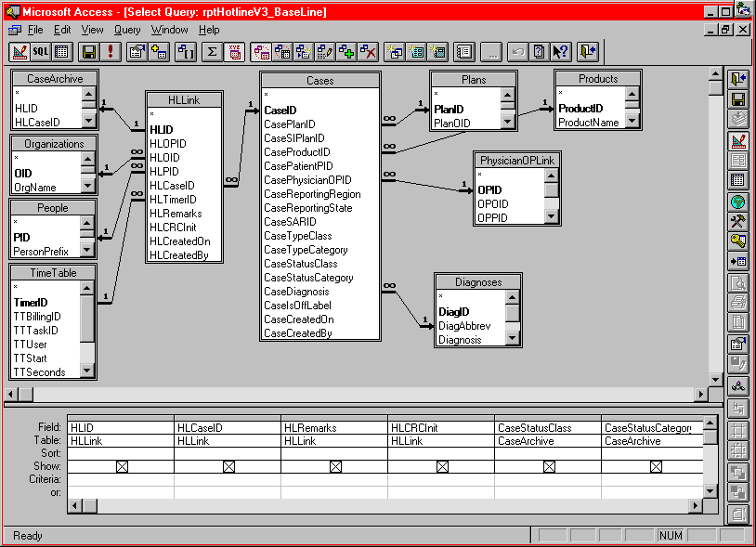Choose Crosstab Query type icon
The height and width of the screenshot is (547, 756).
tap(282, 52)
